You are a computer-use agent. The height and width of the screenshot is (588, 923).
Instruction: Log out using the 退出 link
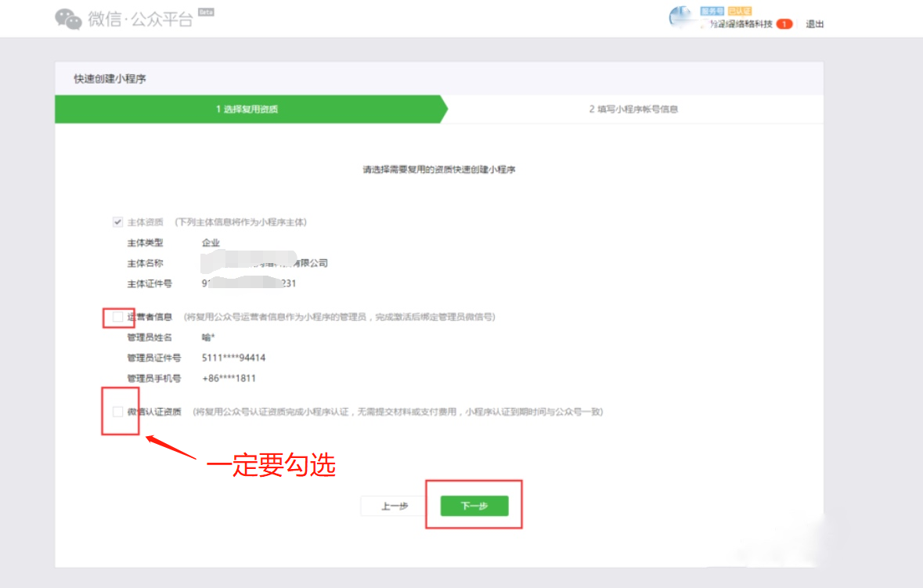click(x=815, y=24)
